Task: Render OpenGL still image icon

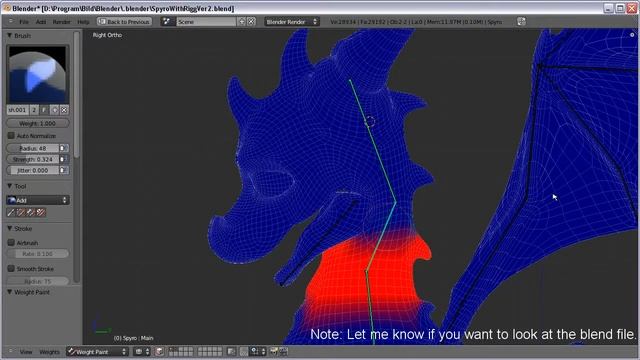Action: point(274,351)
